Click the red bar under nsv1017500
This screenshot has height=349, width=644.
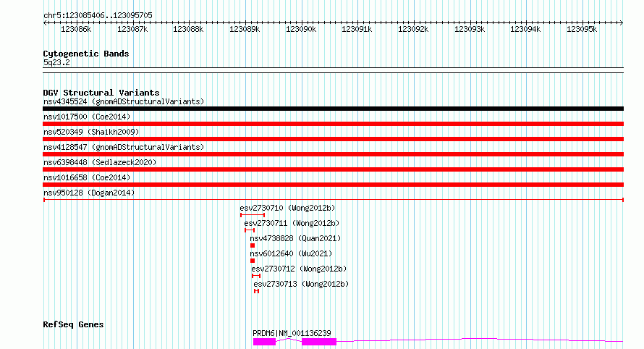point(333,124)
